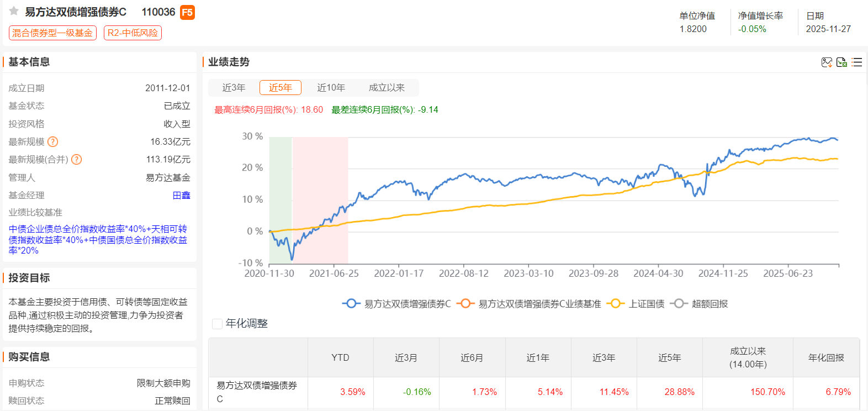Click the favorite star next to fund name
The image size is (868, 411).
14,11
